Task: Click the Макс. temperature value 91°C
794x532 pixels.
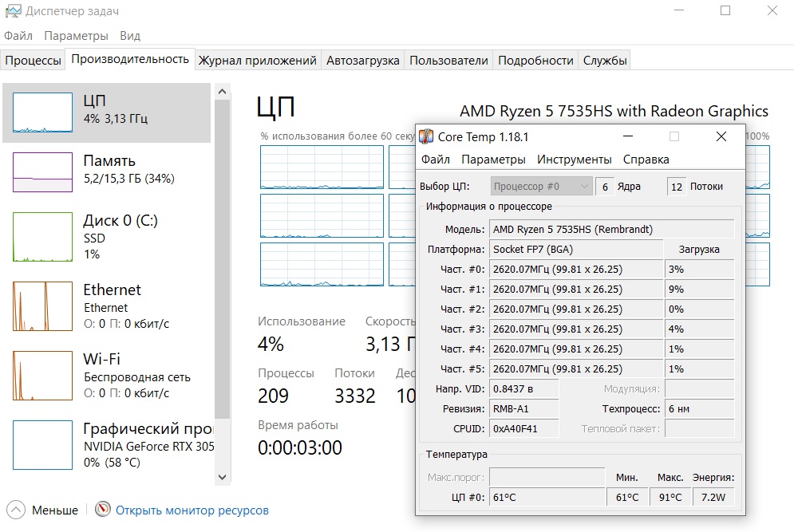Action: click(670, 497)
